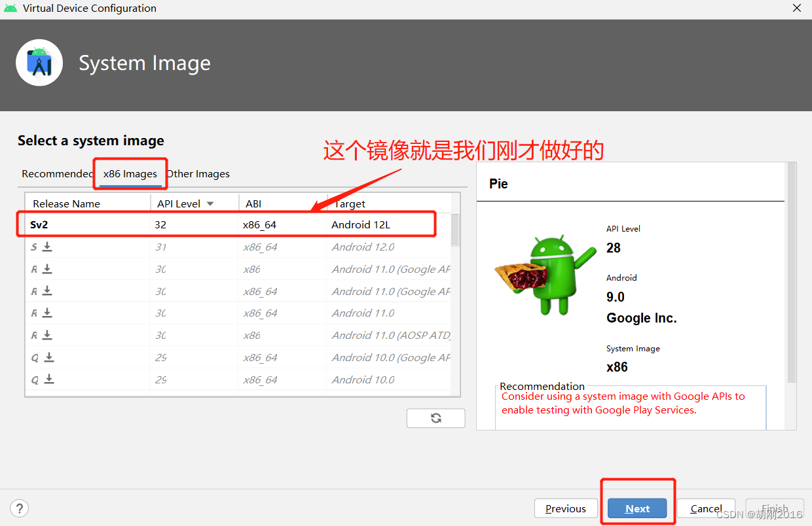Download Q x86_64 Android 10.0 Google APIs image
This screenshot has height=526, width=812.
pos(48,357)
